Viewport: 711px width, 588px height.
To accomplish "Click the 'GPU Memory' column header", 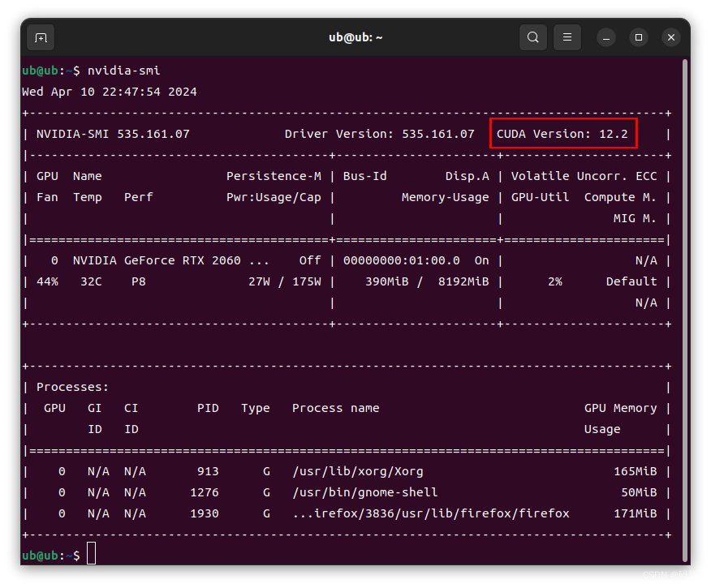I will (620, 408).
